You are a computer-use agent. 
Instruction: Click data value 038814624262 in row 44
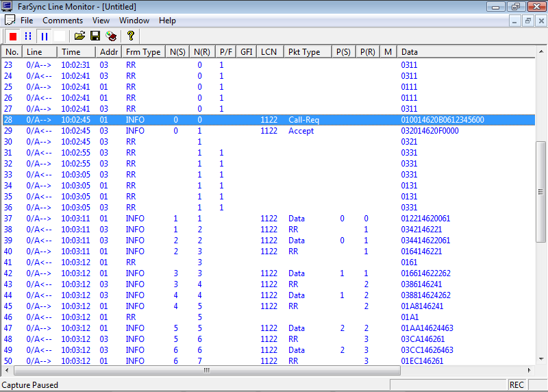point(425,295)
